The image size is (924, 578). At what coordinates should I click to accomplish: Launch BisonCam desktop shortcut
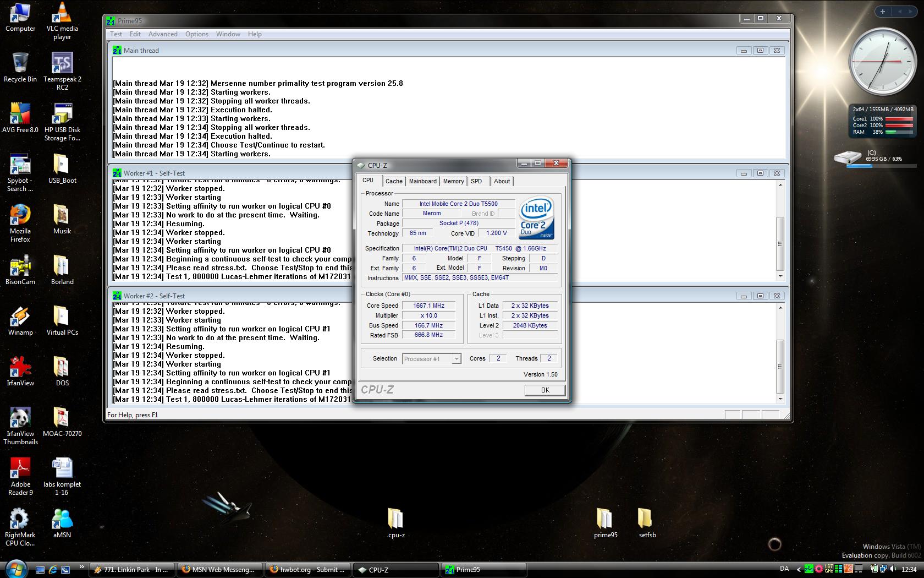tap(20, 270)
